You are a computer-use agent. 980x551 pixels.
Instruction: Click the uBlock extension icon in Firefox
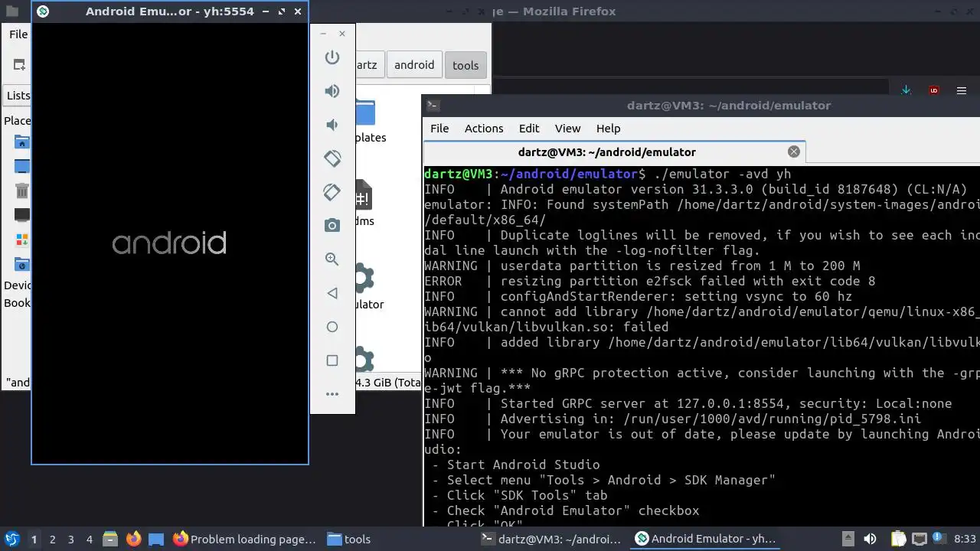934,90
